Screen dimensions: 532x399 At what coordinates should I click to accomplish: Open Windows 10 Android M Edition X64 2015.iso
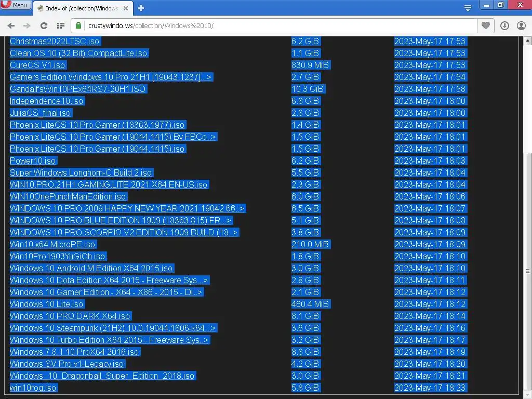[91, 268]
